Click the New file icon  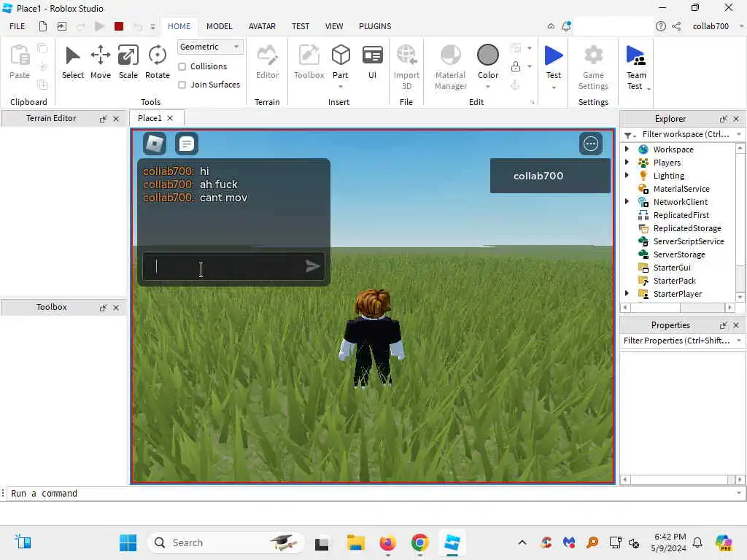(x=43, y=26)
